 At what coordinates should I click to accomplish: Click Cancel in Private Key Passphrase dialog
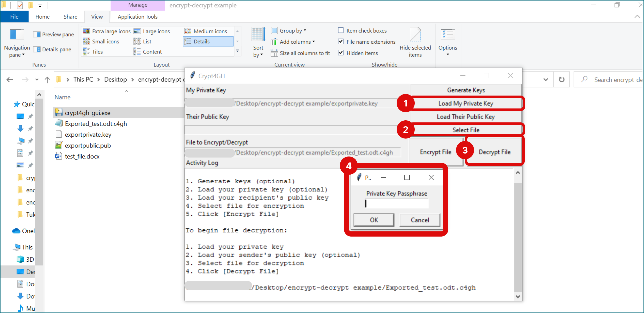click(x=419, y=219)
